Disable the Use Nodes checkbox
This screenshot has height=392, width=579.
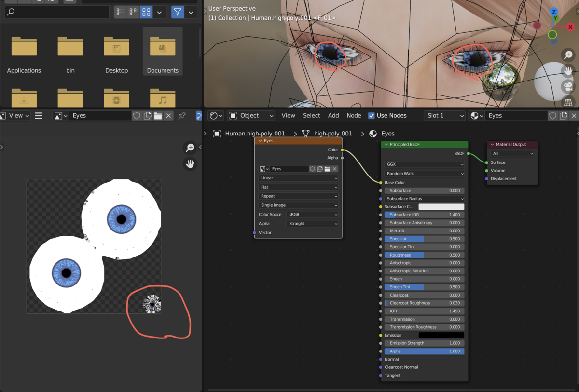point(371,115)
